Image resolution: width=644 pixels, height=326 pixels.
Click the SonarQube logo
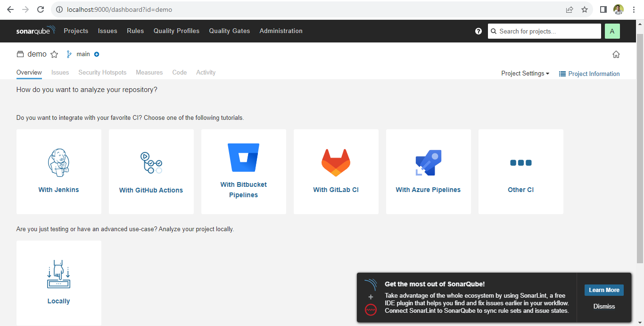click(x=36, y=31)
